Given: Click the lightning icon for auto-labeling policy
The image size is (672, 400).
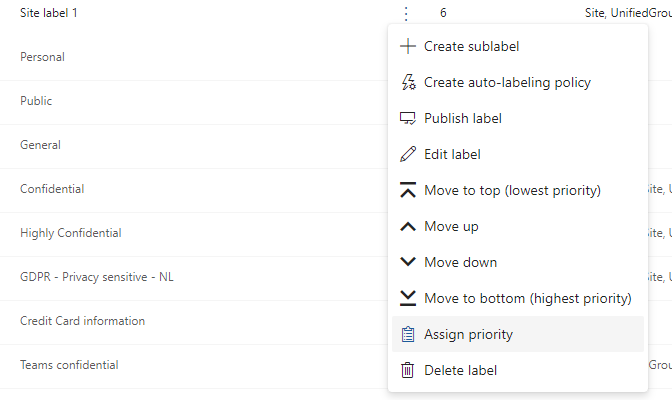Looking at the screenshot, I should point(407,82).
